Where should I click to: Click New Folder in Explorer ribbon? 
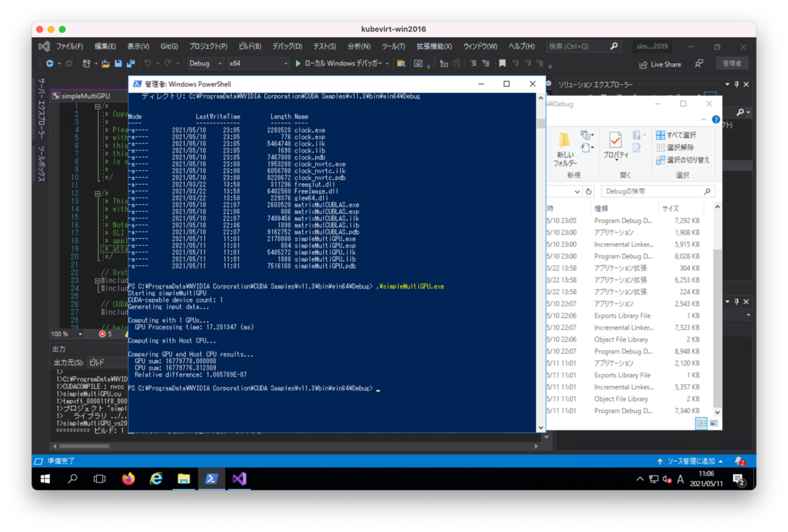(x=565, y=148)
